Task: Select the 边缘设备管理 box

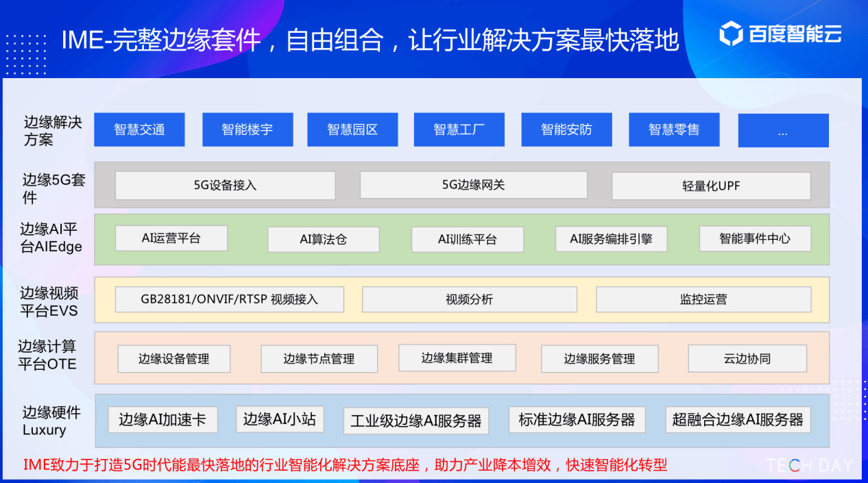Action: [x=174, y=359]
